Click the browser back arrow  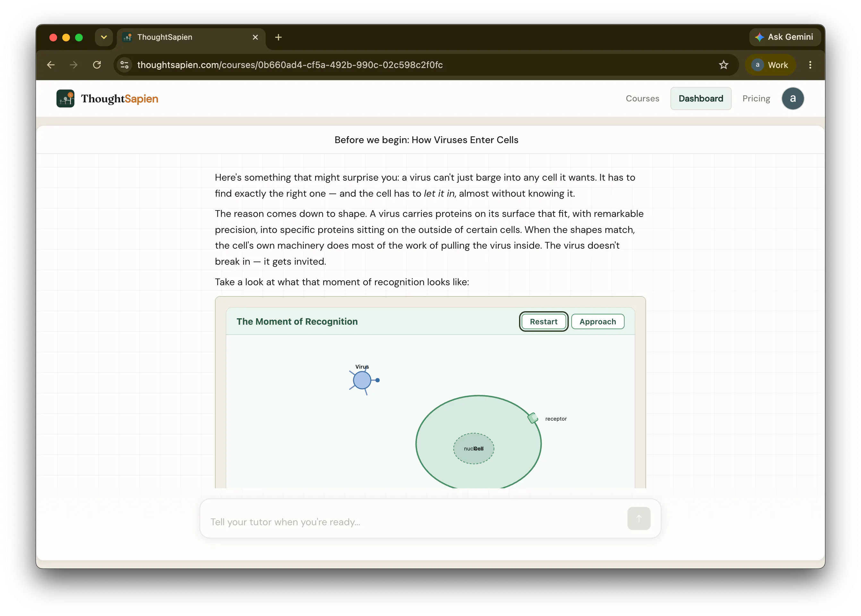pyautogui.click(x=51, y=65)
